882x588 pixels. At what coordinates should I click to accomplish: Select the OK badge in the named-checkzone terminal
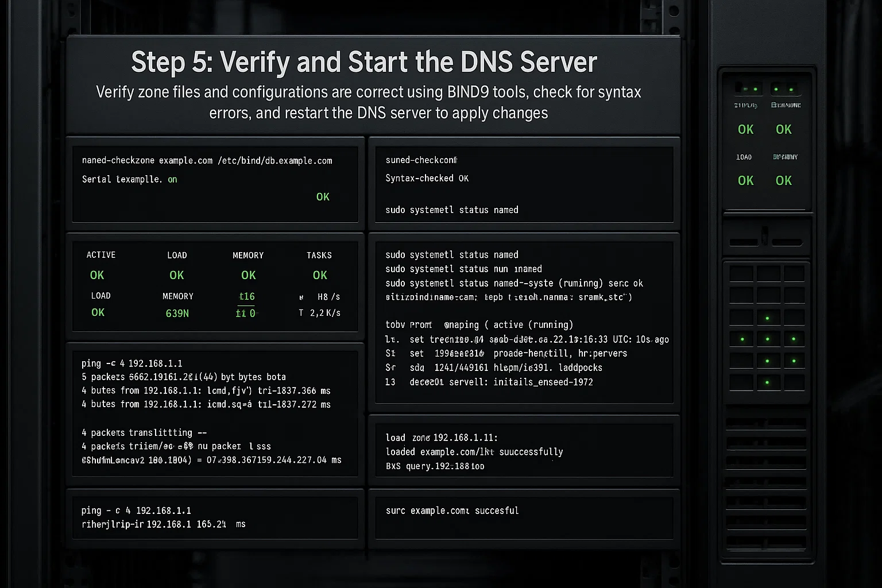[323, 196]
